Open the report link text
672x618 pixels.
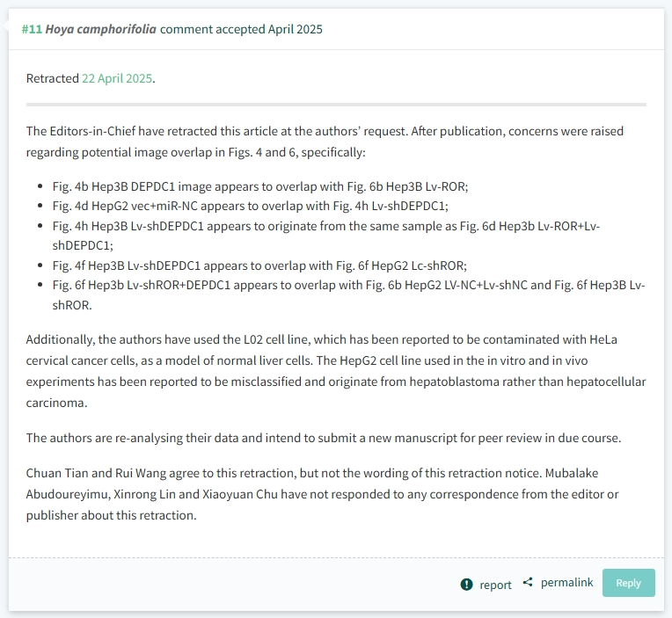click(495, 585)
